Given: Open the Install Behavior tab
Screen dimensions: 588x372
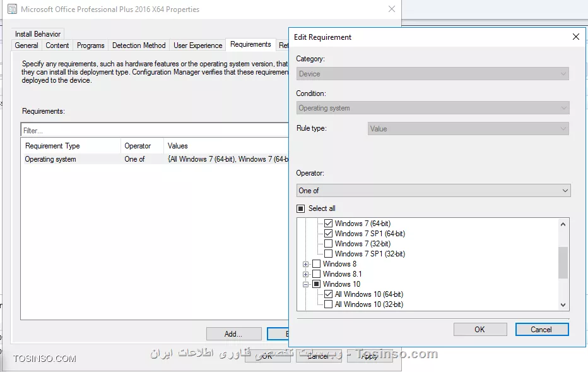Looking at the screenshot, I should click(x=37, y=33).
